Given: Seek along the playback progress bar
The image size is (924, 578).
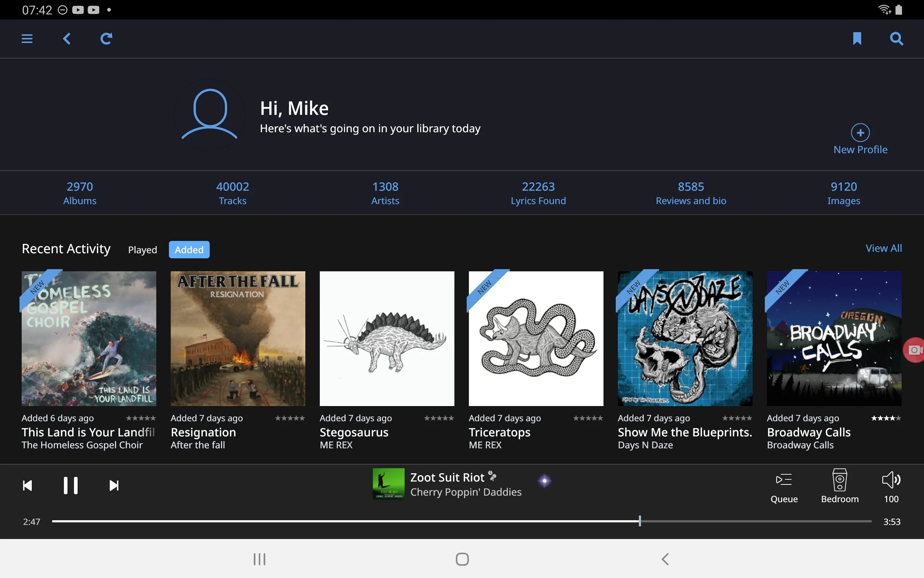Looking at the screenshot, I should point(462,521).
